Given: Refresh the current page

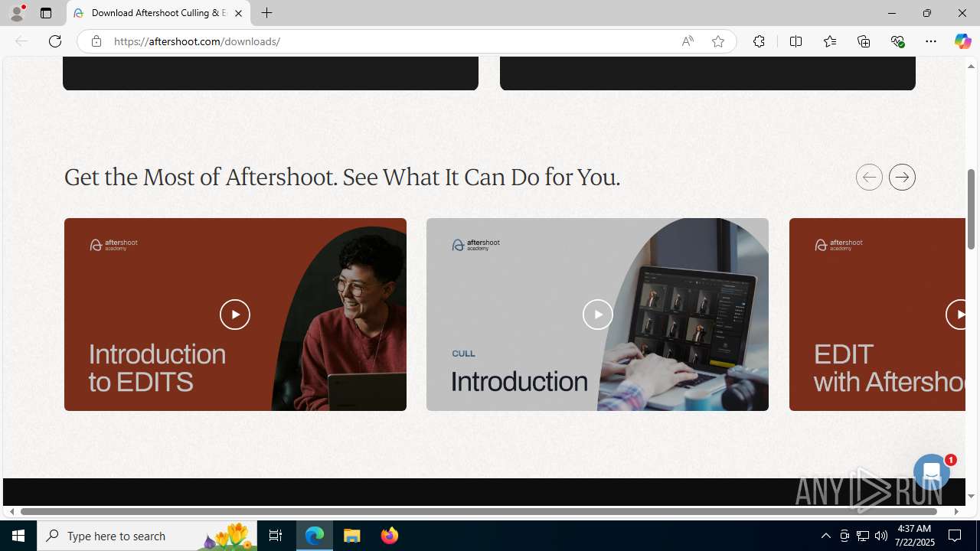Looking at the screenshot, I should 55,41.
